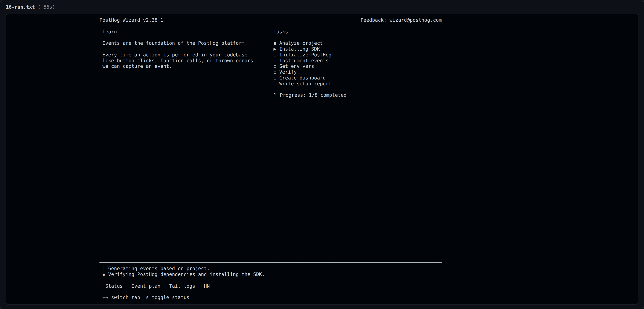Screen dimensions: 644x309
Task: Click the Progress: 1/8 completed text
Action: pos(313,95)
